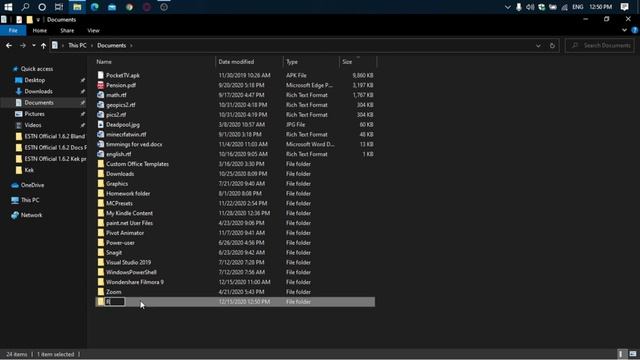Open recent locations dropdown arrow
The height and width of the screenshot is (360, 640).
33,45
